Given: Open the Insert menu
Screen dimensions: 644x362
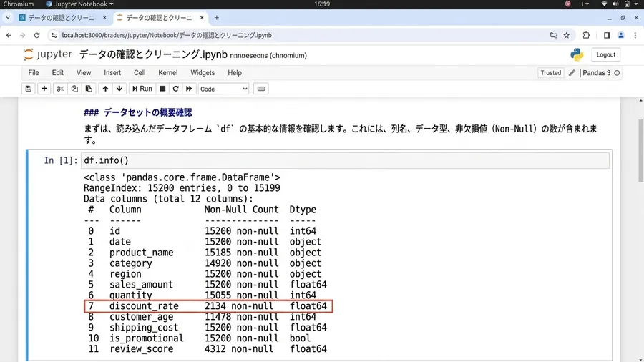Looking at the screenshot, I should [x=112, y=73].
